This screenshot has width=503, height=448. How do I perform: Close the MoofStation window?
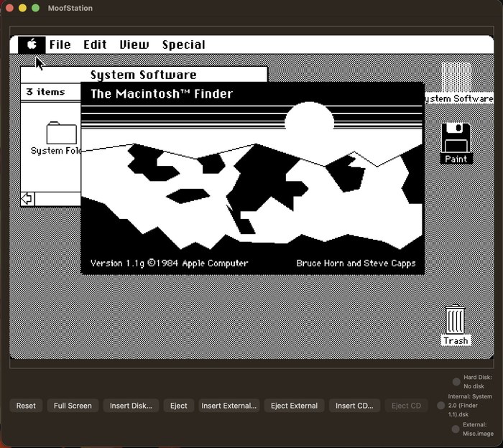pyautogui.click(x=9, y=8)
